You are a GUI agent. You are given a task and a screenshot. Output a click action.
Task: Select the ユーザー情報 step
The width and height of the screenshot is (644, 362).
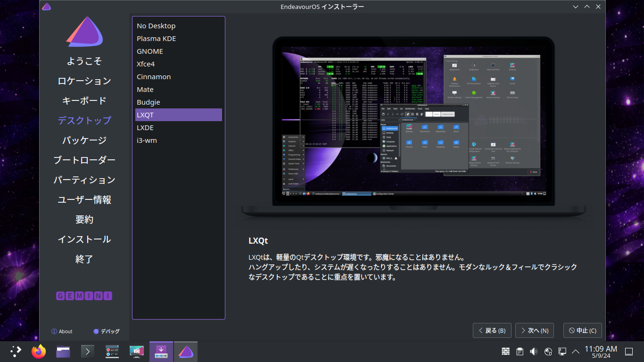(x=84, y=200)
